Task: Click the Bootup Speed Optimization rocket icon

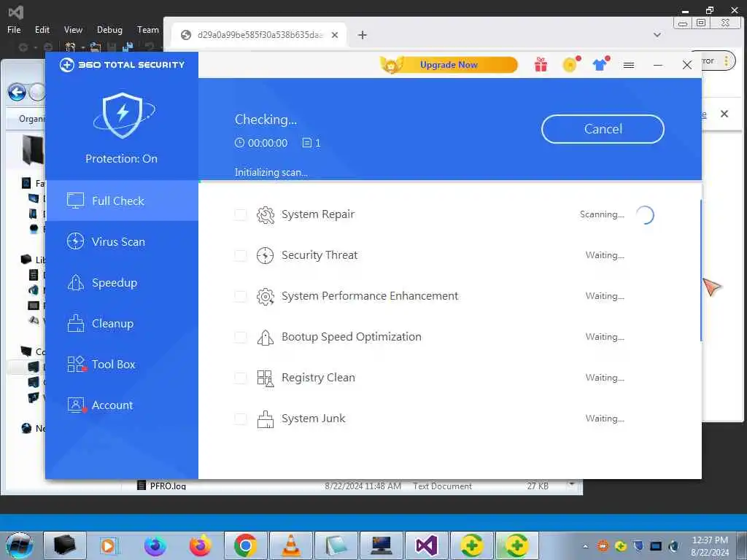Action: [x=266, y=337]
